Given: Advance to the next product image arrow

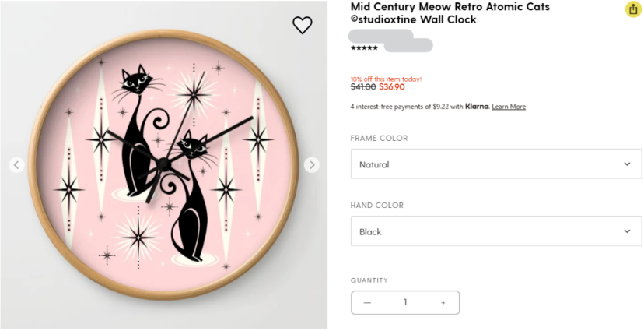Looking at the screenshot, I should (311, 165).
